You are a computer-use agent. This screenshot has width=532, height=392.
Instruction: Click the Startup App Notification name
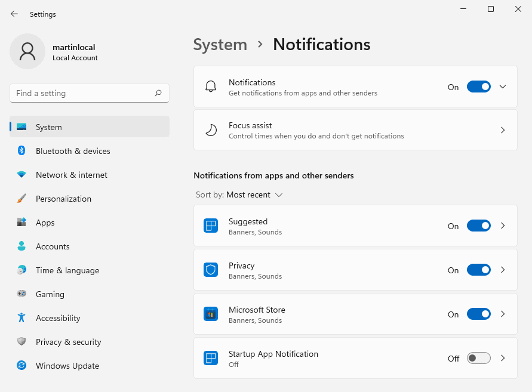click(273, 354)
